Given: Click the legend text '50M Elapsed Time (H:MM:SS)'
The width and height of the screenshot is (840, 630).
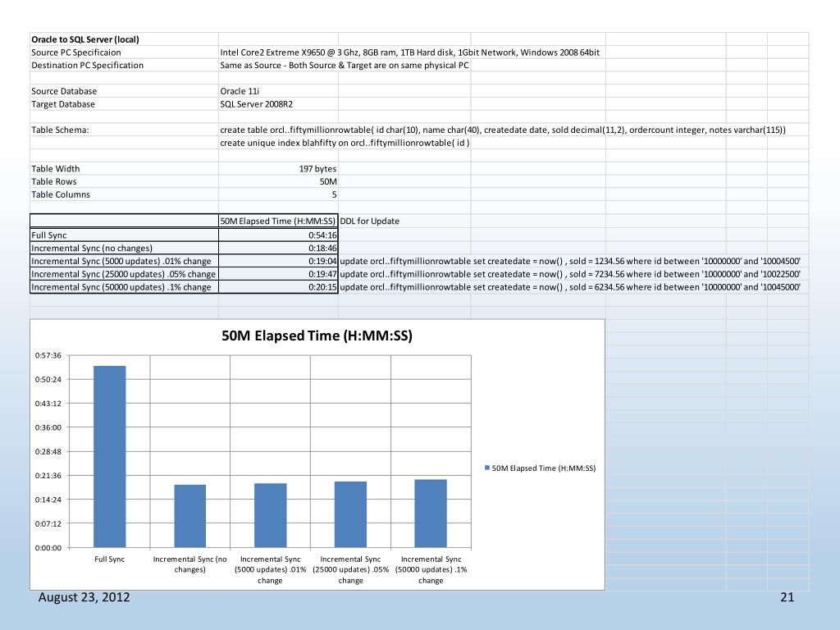Looking at the screenshot, I should coord(544,468).
